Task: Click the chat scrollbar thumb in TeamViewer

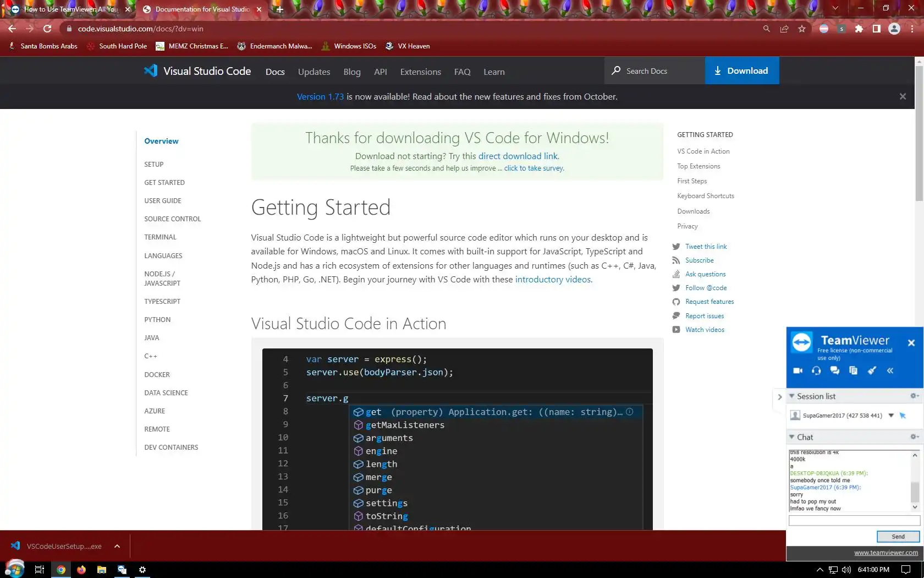Action: pyautogui.click(x=915, y=492)
